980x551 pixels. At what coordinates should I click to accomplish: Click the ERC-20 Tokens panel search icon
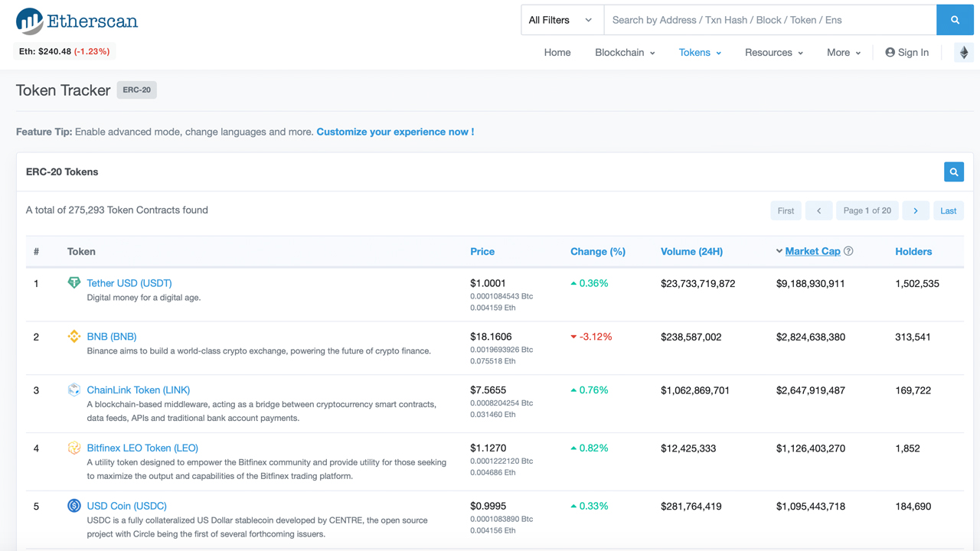pyautogui.click(x=954, y=172)
